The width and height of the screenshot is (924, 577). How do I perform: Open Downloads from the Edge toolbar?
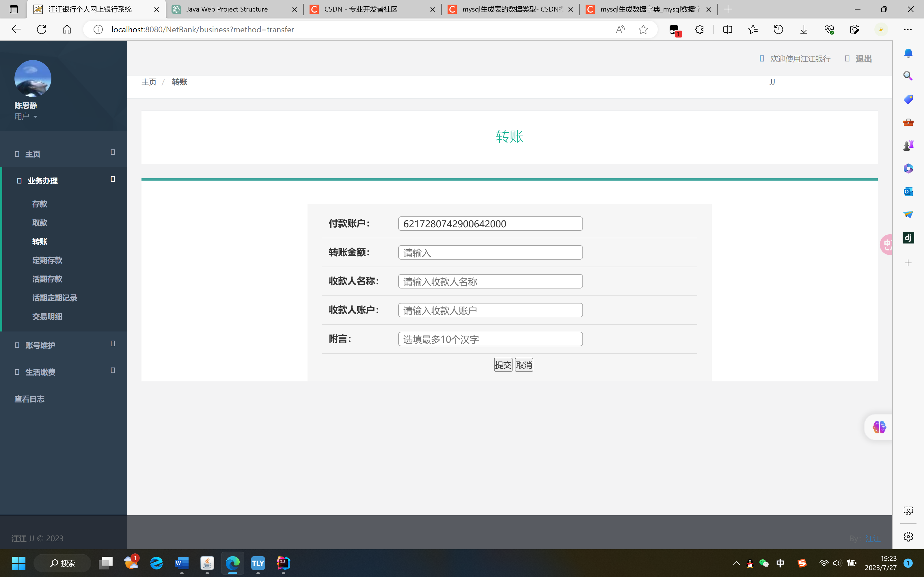click(803, 29)
